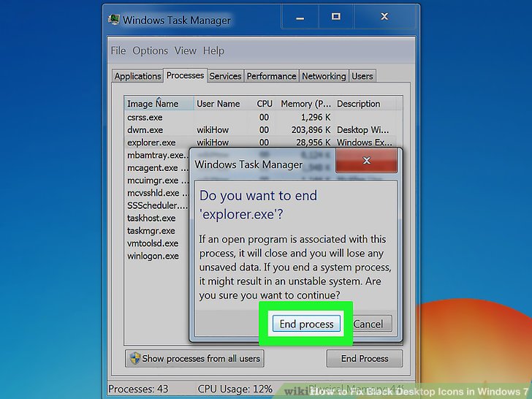The image size is (532, 399).
Task: Click the Windows Ex... description cell
Action: [x=364, y=142]
